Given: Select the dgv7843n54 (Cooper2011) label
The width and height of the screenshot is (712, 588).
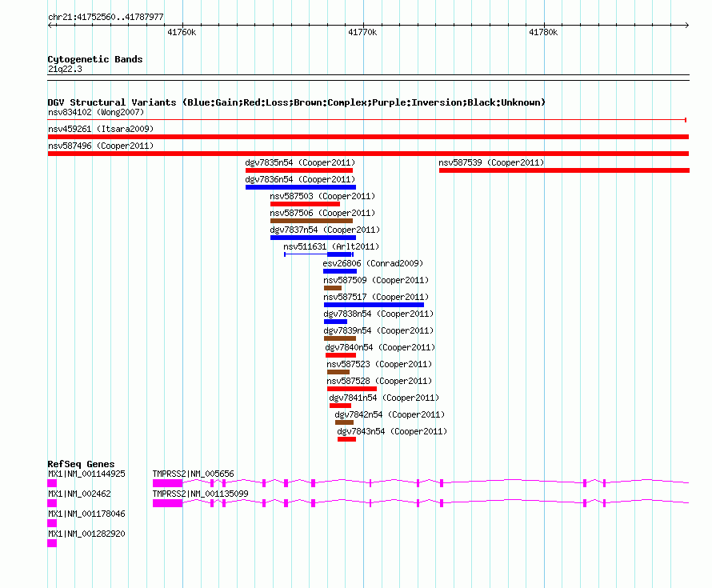Looking at the screenshot, I should (392, 431).
